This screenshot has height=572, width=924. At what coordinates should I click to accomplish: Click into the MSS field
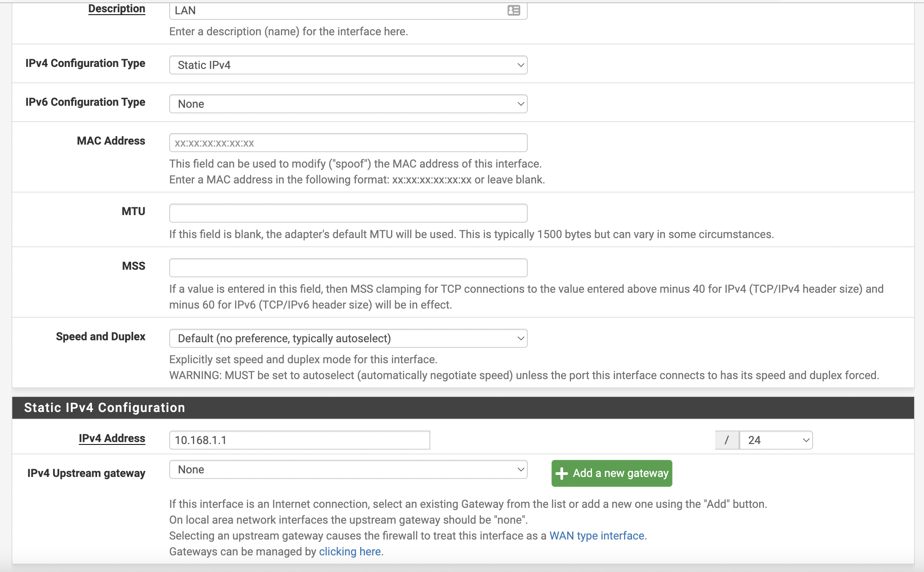pyautogui.click(x=348, y=268)
